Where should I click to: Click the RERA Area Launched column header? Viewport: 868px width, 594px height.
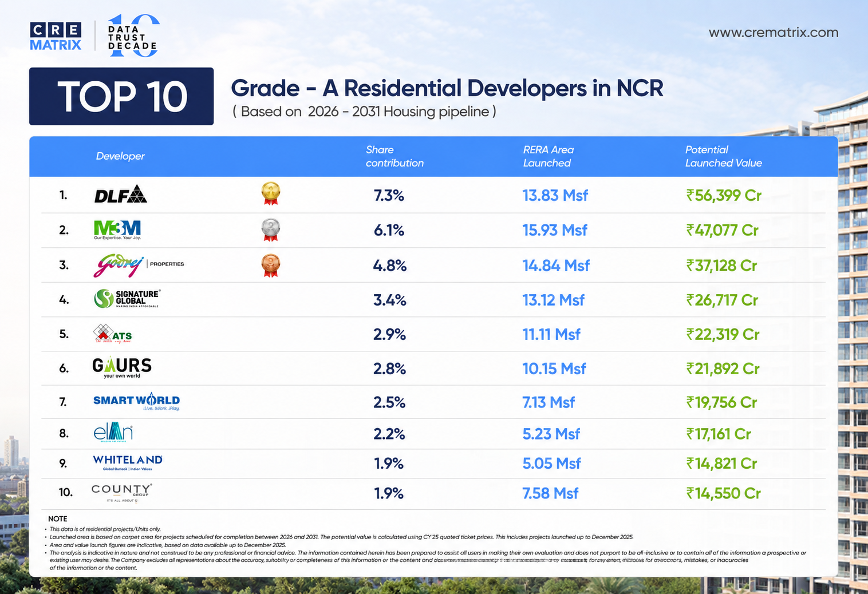click(548, 156)
